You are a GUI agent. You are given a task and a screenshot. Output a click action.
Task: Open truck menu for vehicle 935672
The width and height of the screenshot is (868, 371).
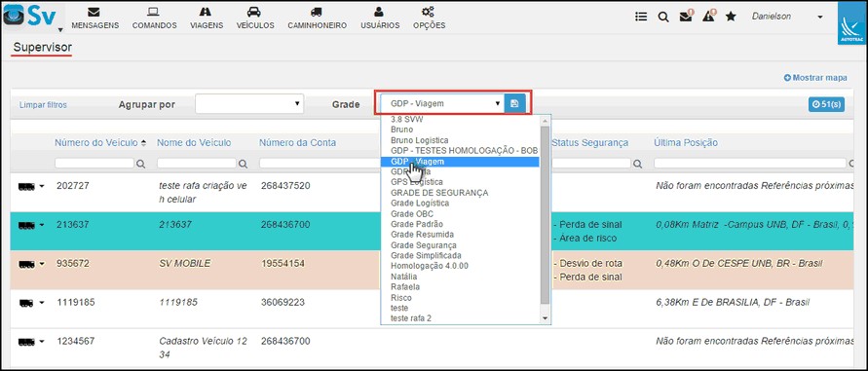click(31, 264)
